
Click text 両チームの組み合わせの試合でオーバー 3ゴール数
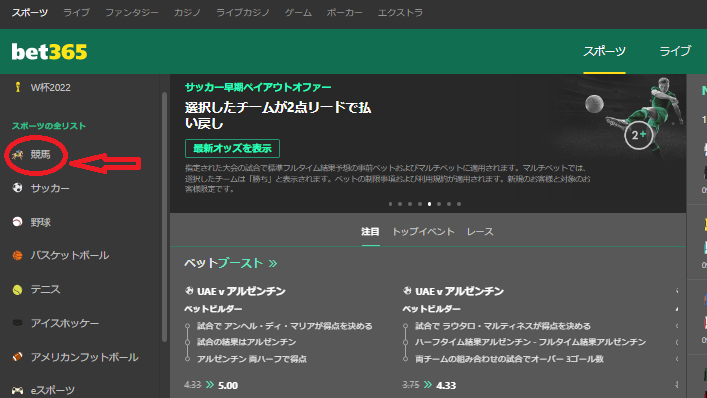click(x=509, y=359)
